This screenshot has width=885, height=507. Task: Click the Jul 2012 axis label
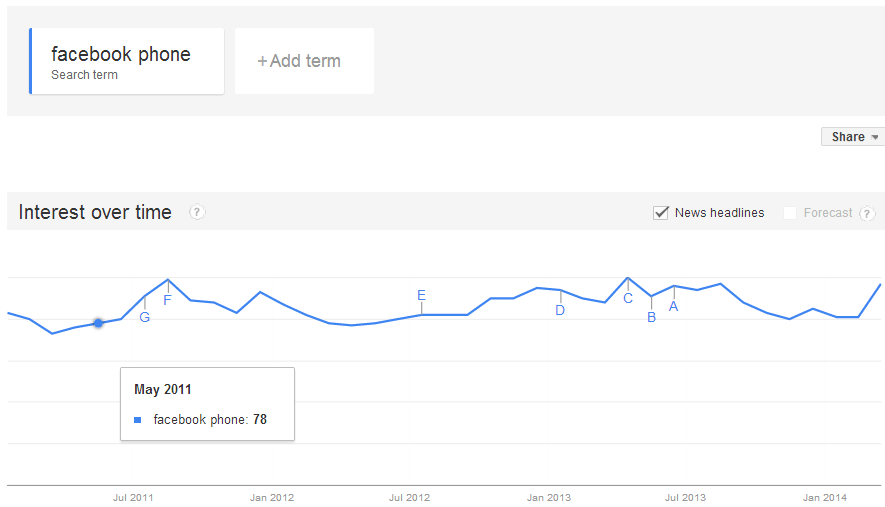pos(409,497)
